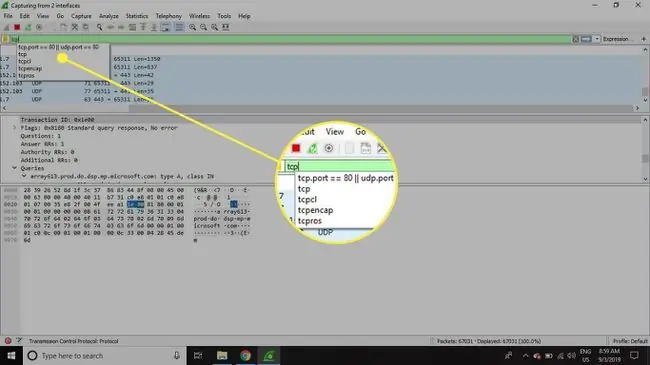Add a filter button with plus

point(644,39)
